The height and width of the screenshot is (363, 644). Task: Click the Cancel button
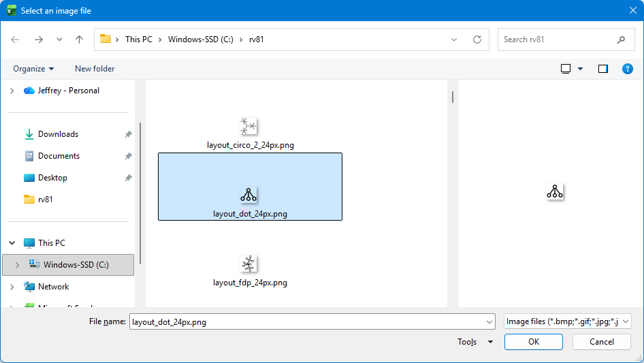602,342
